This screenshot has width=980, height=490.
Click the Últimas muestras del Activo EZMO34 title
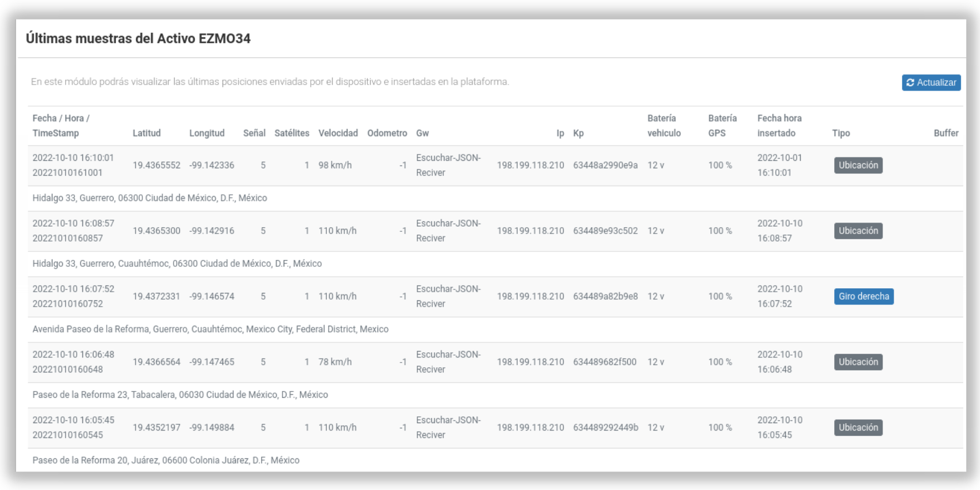click(x=138, y=39)
